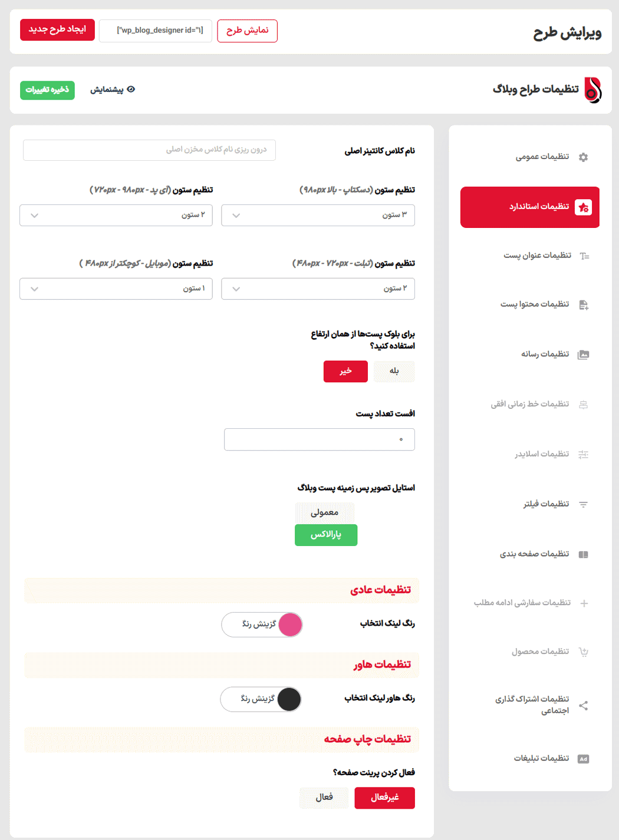The height and width of the screenshot is (840, 619).
Task: Enable page print with فعال option
Action: point(324,798)
